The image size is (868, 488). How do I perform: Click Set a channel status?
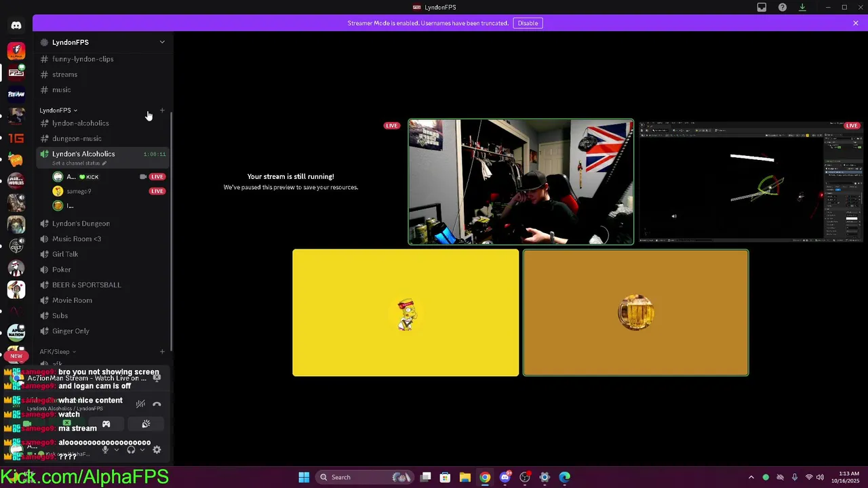pyautogui.click(x=79, y=163)
